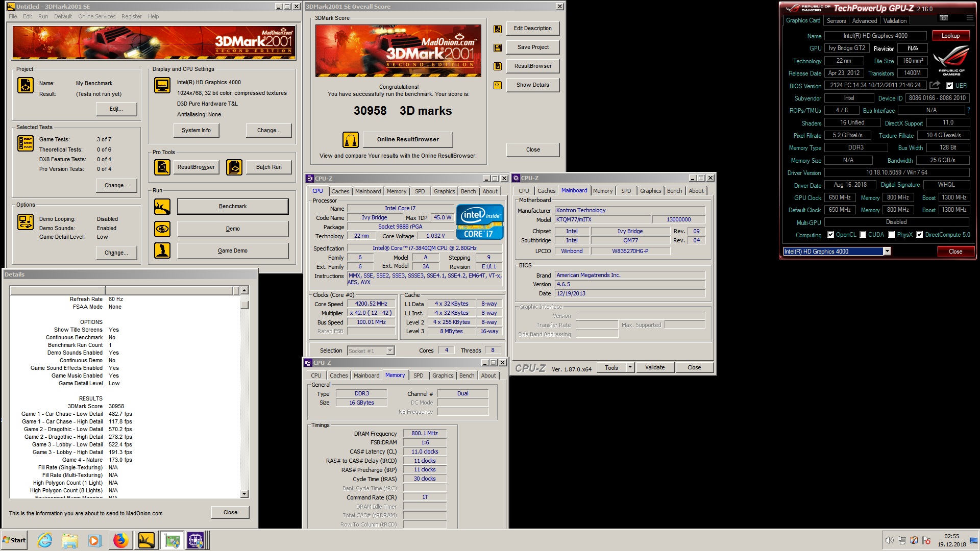Click the Details list scroll-down arrow

coord(244,494)
